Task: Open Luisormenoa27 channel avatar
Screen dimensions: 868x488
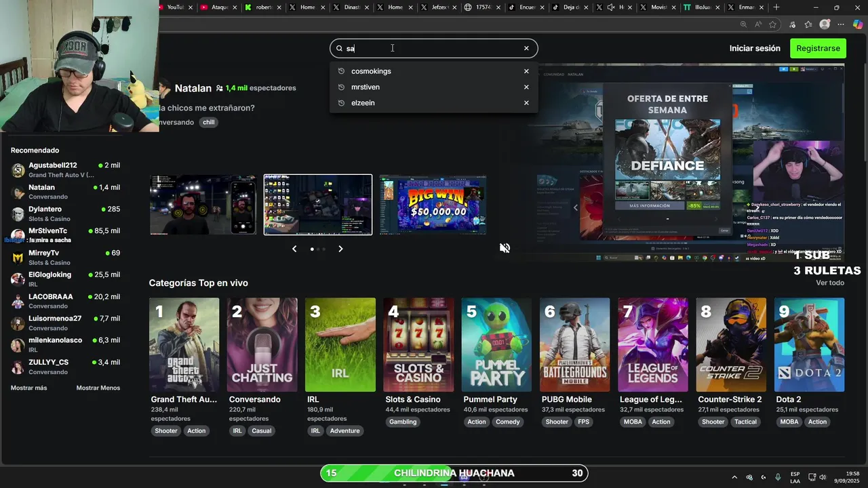Action: pyautogui.click(x=18, y=323)
